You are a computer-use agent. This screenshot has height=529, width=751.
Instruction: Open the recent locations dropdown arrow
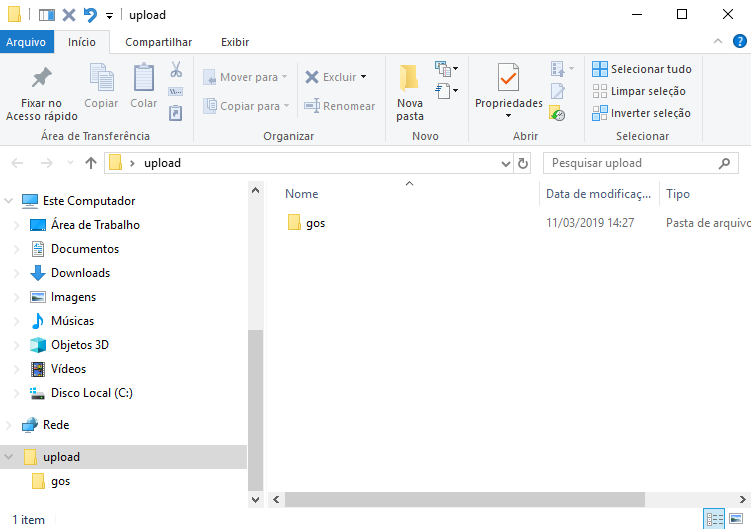click(x=70, y=163)
